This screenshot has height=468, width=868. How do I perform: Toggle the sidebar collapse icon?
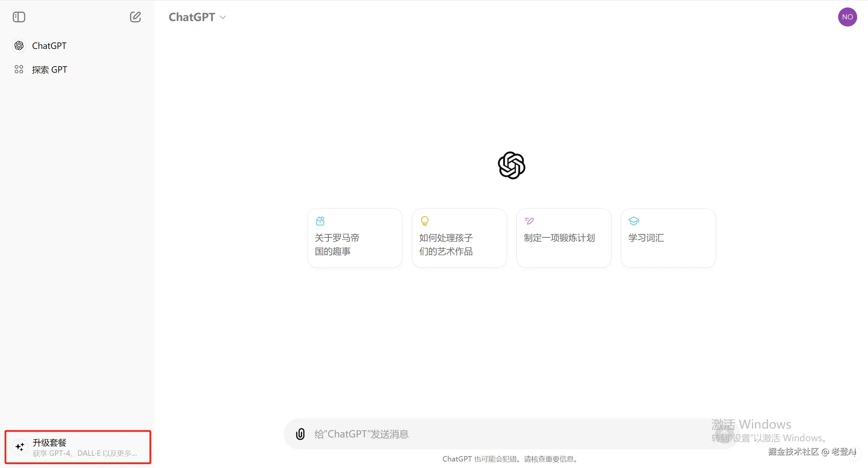click(19, 17)
